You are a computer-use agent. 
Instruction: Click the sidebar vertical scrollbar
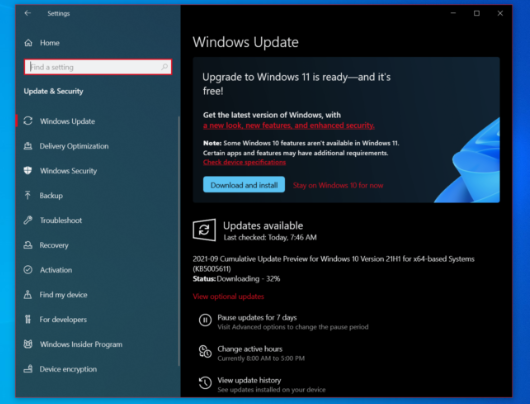tap(179, 241)
